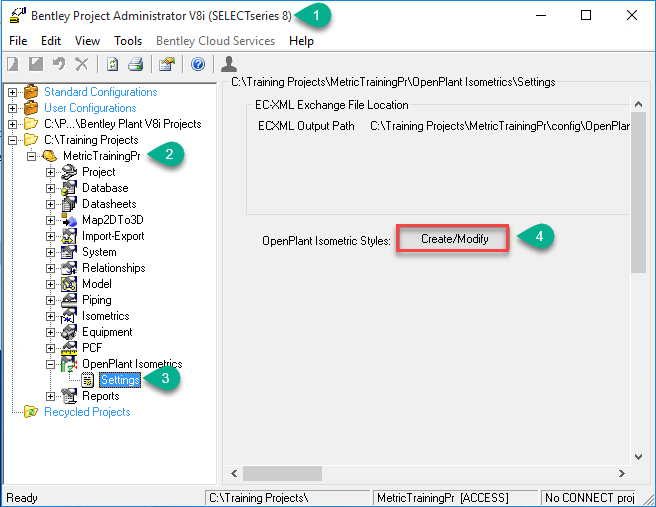Open the File menu
Screen dimensions: 656x507
click(x=18, y=41)
